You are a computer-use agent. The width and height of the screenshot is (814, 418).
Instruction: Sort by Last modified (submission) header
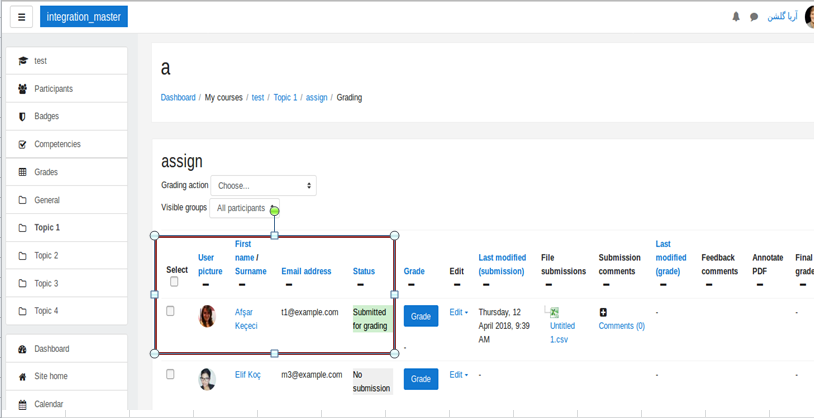pyautogui.click(x=502, y=264)
